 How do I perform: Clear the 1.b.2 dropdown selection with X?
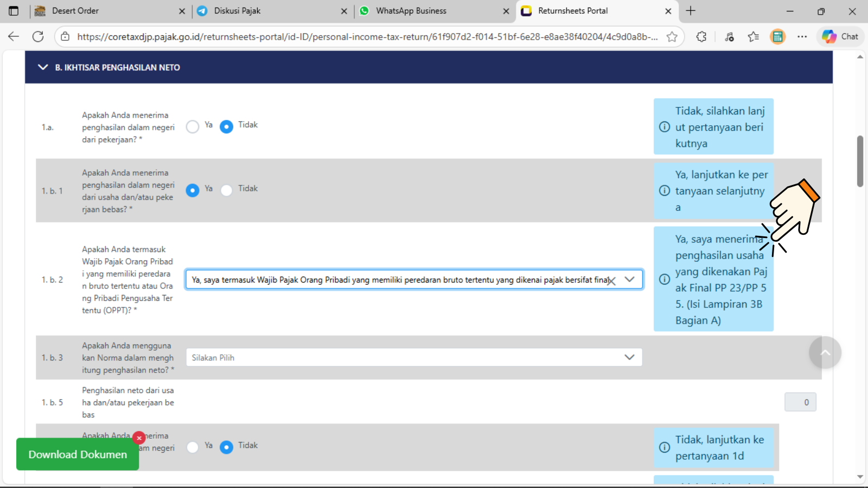[x=612, y=281]
